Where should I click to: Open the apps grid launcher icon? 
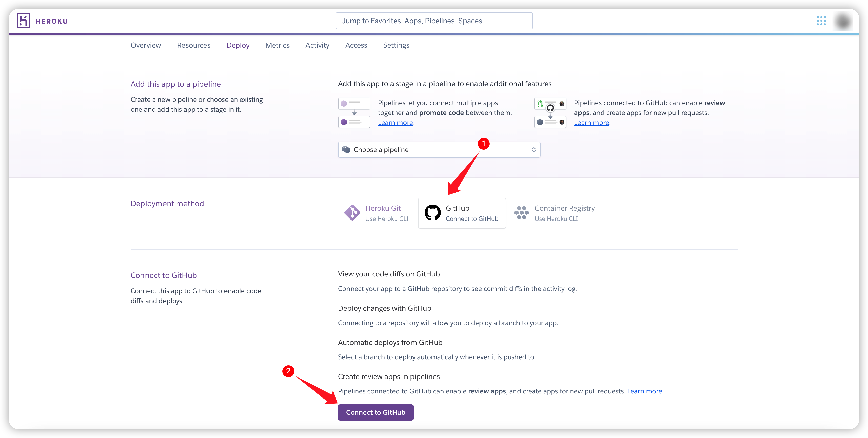[x=821, y=21]
